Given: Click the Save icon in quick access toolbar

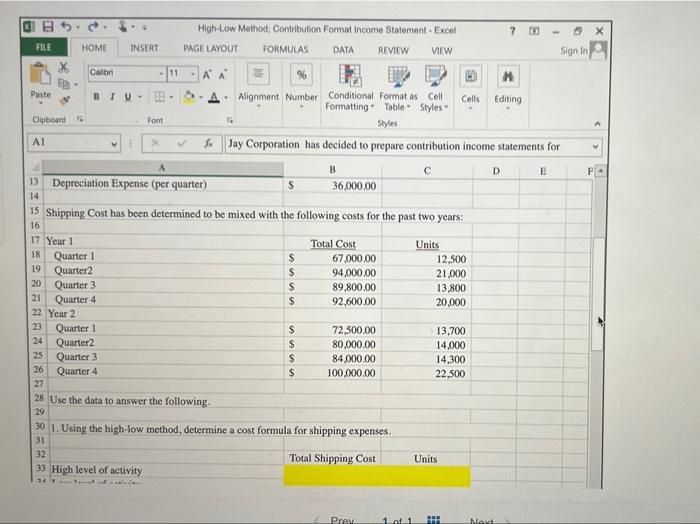Looking at the screenshot, I should pyautogui.click(x=48, y=27).
